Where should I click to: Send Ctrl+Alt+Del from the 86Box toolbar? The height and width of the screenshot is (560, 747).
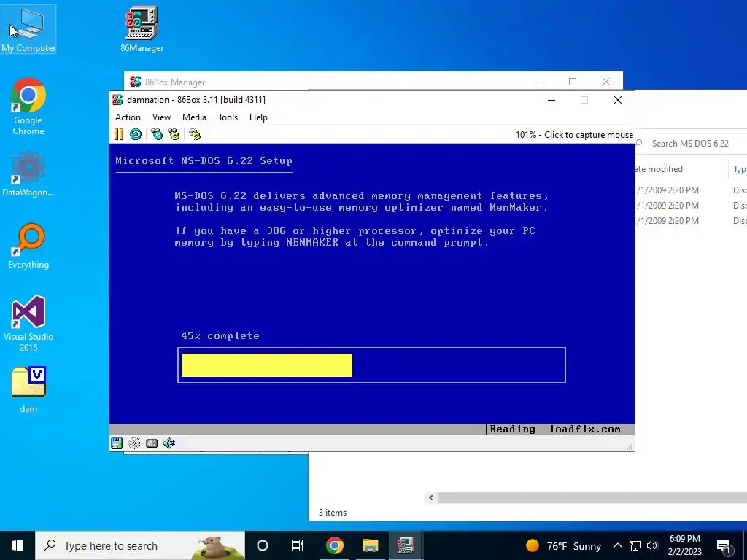(x=157, y=135)
